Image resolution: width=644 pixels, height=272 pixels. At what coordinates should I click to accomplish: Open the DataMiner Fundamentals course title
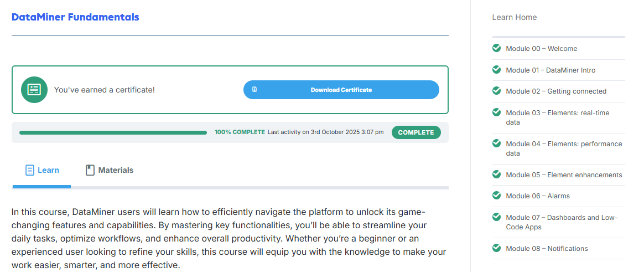pos(75,17)
